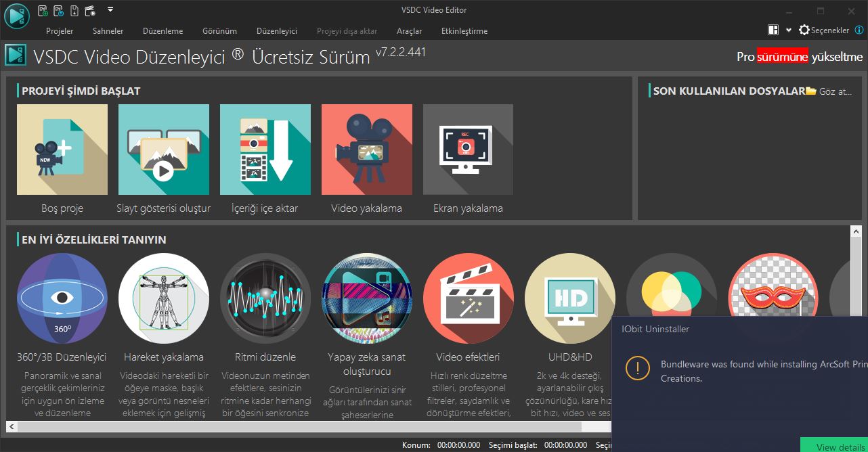This screenshot has width=868, height=452.
Task: Click the PROJEYİ ŞİMDİ BAŞLAT heading
Action: point(81,91)
